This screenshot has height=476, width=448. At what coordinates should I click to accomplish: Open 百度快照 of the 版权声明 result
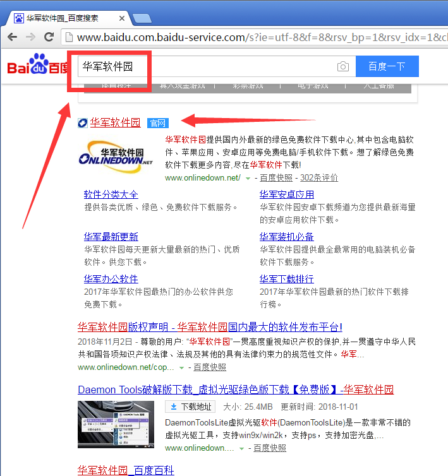tap(210, 367)
